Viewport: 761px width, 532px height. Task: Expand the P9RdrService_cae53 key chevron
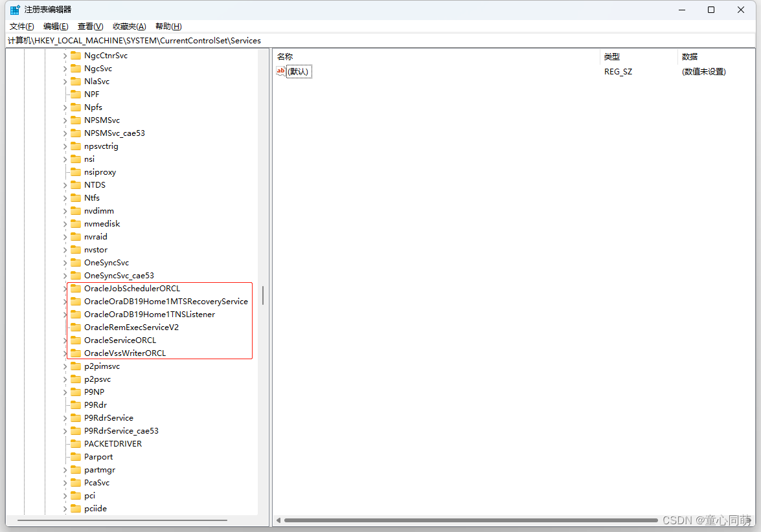pyautogui.click(x=65, y=431)
